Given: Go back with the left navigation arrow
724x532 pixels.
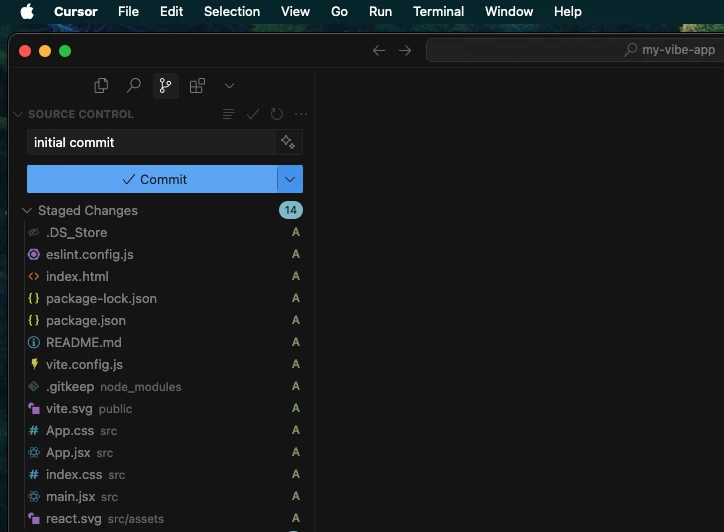Looking at the screenshot, I should click(x=379, y=50).
